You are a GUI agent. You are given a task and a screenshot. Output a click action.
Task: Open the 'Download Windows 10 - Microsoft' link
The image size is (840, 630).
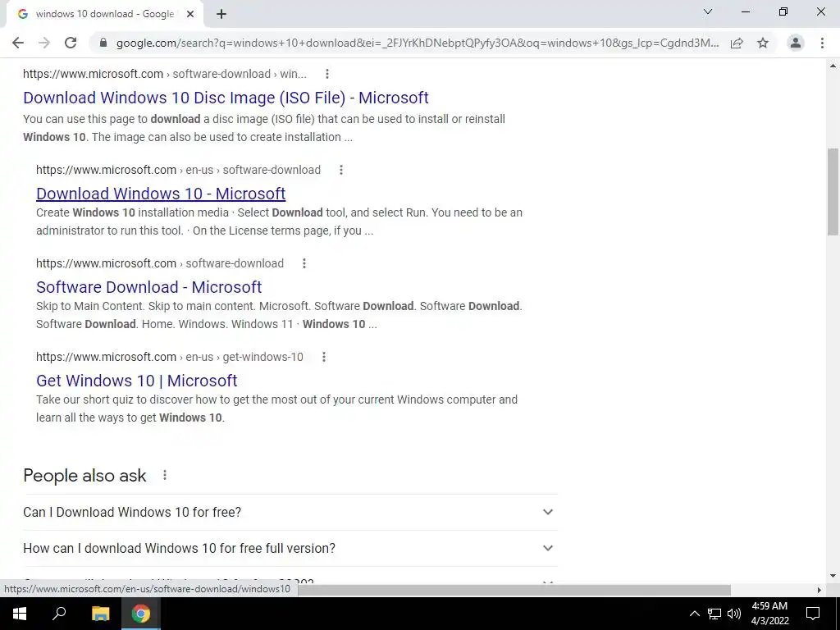click(161, 194)
